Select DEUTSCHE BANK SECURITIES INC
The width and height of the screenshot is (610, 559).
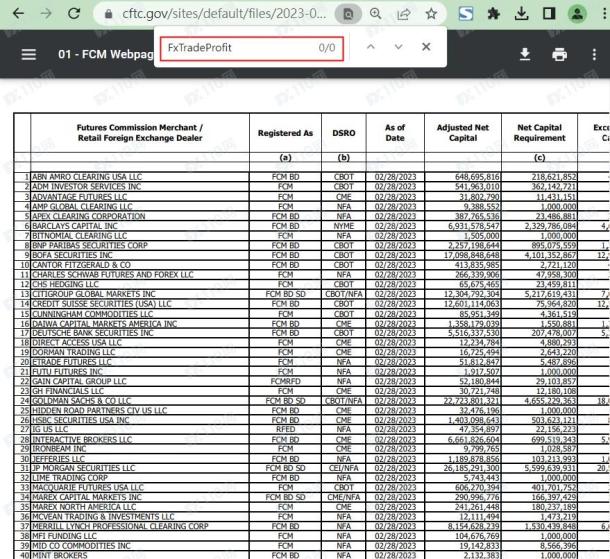[x=93, y=333]
